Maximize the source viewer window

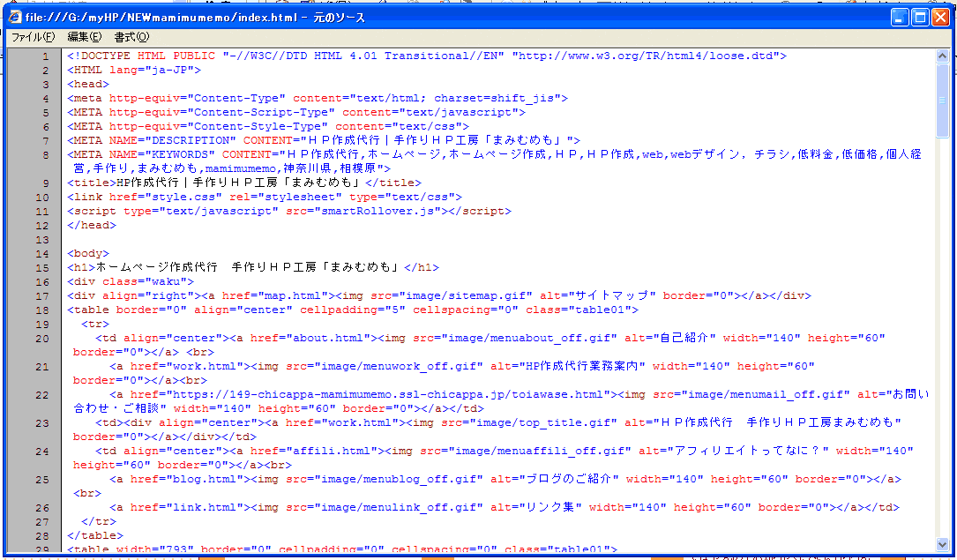click(x=919, y=17)
